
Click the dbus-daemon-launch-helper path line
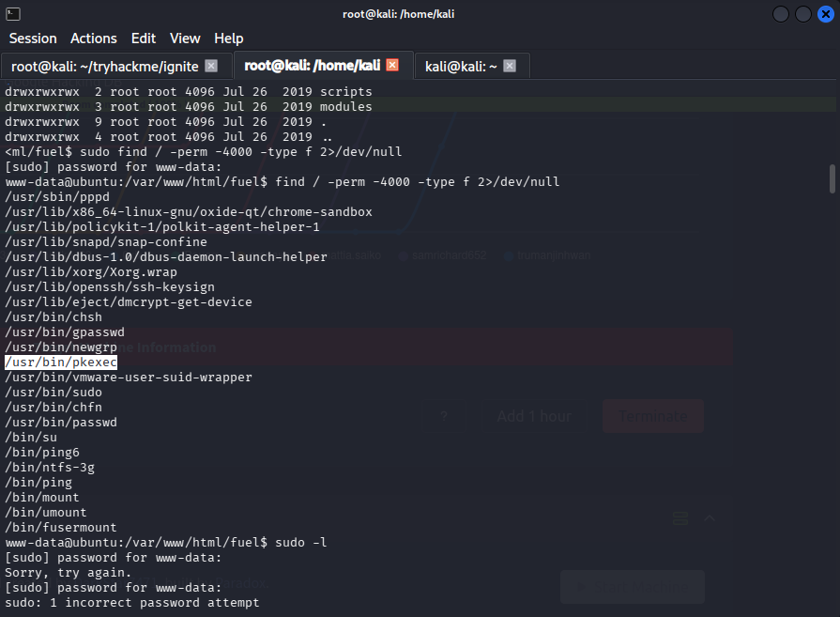point(166,257)
